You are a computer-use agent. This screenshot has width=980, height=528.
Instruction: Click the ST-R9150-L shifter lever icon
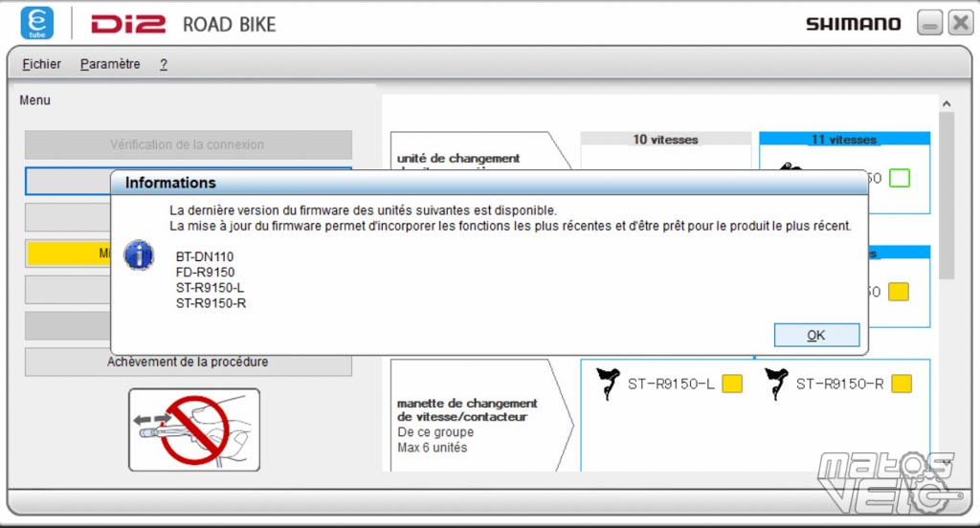coord(608,384)
